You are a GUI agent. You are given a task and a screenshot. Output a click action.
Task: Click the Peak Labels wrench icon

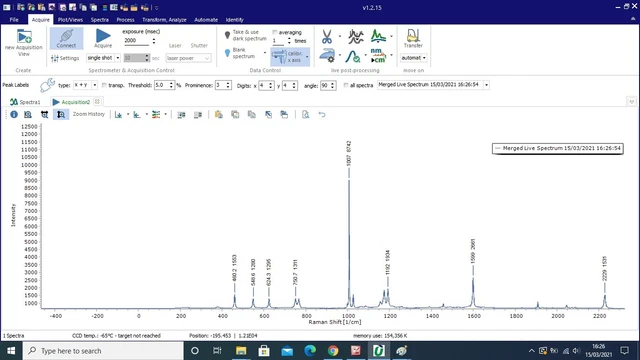pyautogui.click(x=47, y=85)
